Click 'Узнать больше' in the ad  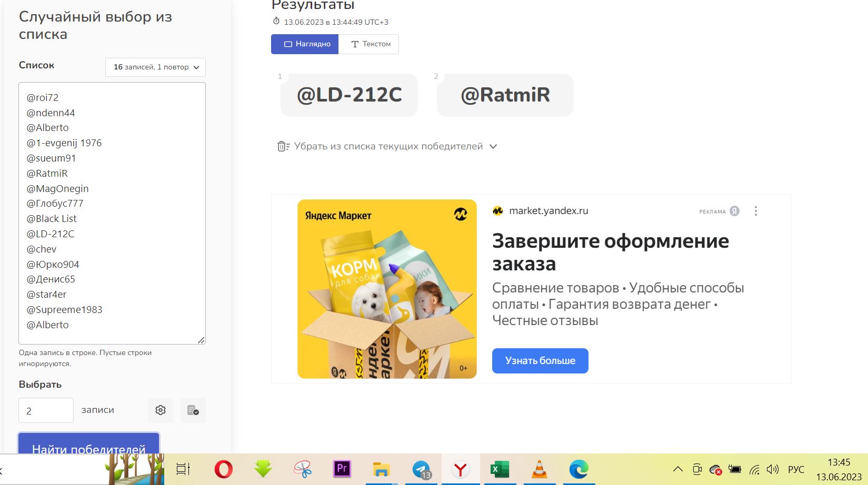[540, 361]
